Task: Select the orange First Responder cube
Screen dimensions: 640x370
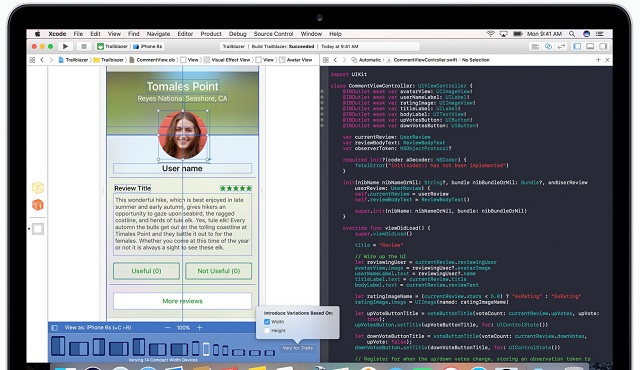Action: pyautogui.click(x=38, y=205)
